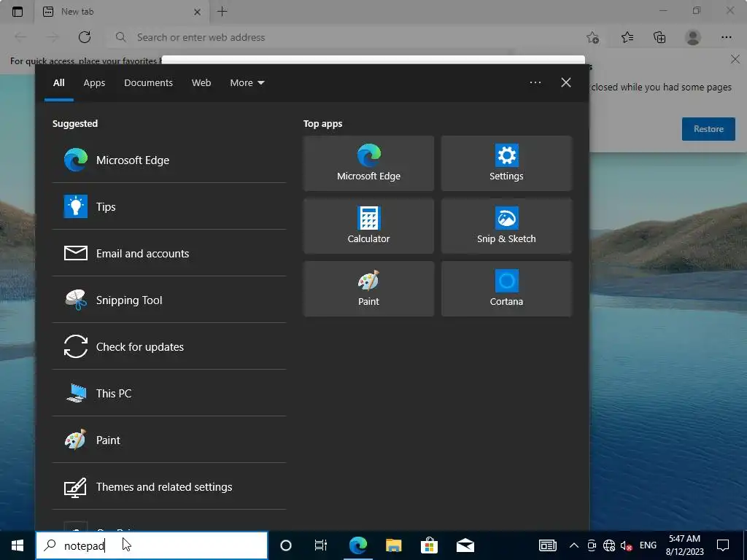Open the Cortana tile in Top apps
Viewport: 747px width, 560px height.
pos(506,289)
